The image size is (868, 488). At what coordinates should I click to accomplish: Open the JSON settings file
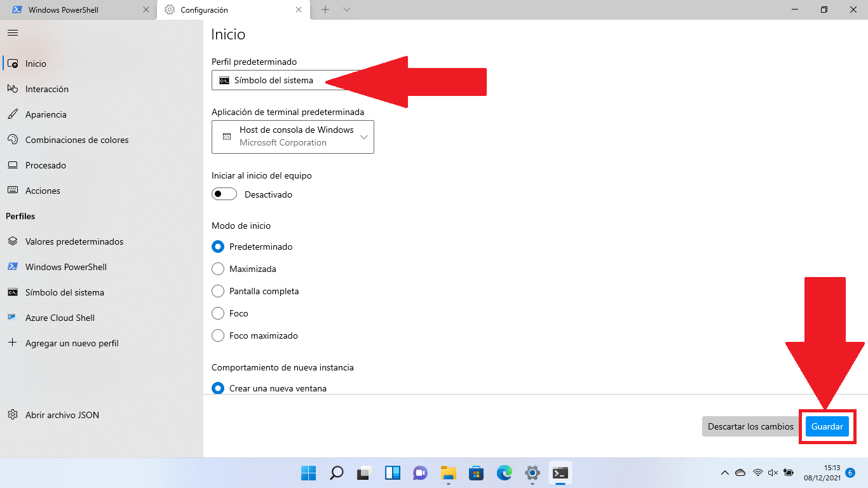(x=102, y=415)
